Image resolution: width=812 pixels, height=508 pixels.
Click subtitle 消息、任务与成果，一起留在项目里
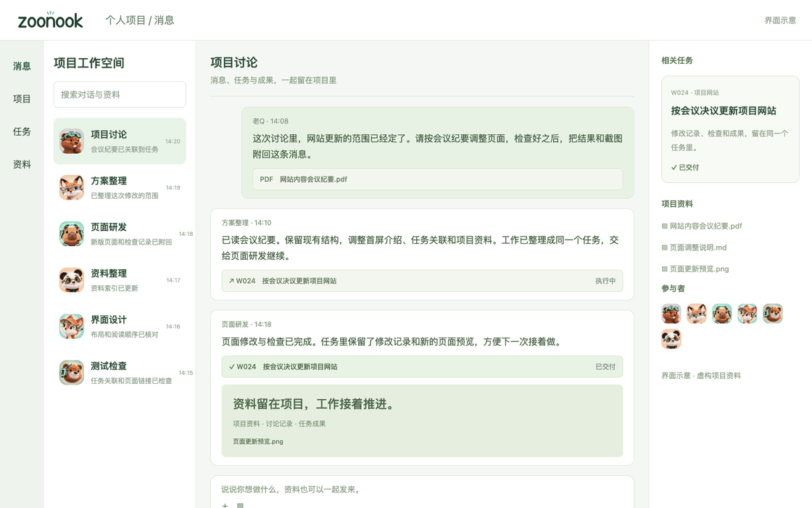[273, 80]
